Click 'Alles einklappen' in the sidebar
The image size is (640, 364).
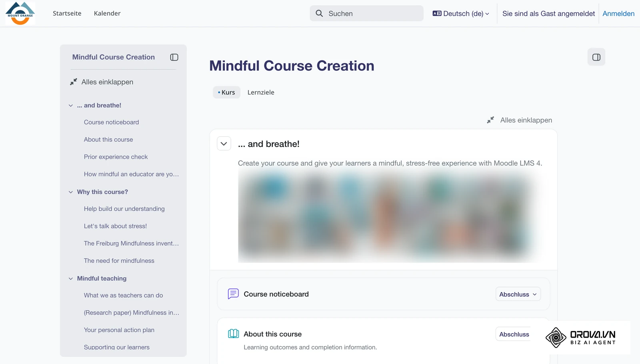107,82
